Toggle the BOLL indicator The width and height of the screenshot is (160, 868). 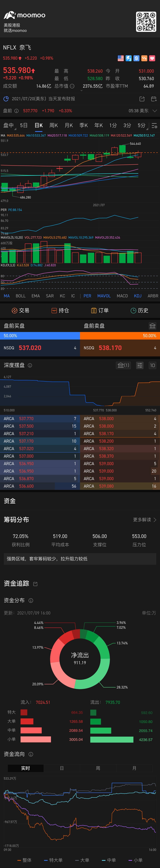[x=21, y=296]
